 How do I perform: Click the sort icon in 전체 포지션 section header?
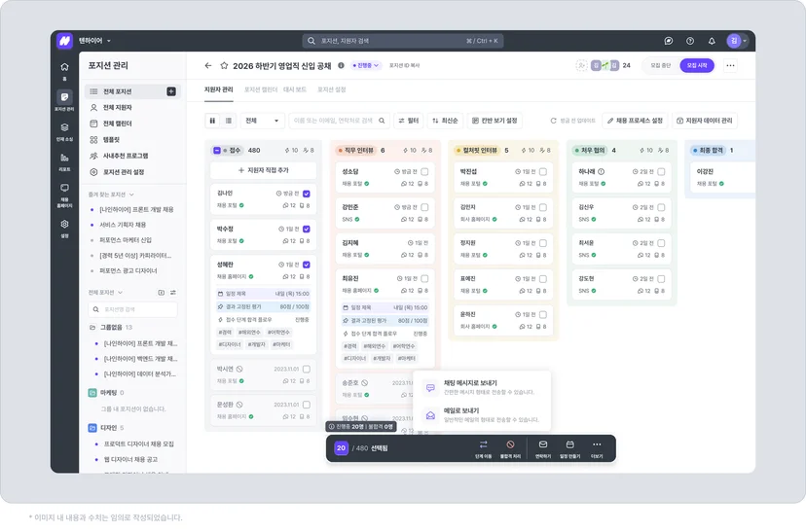coord(173,292)
